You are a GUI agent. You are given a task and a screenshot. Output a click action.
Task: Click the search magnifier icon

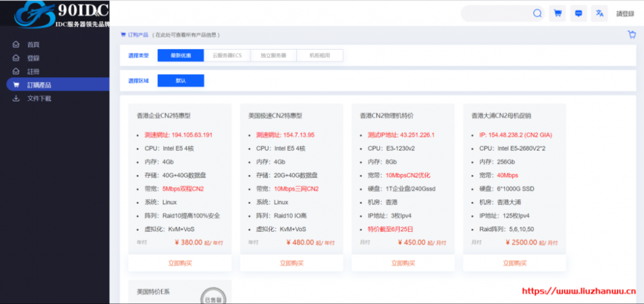(x=537, y=14)
